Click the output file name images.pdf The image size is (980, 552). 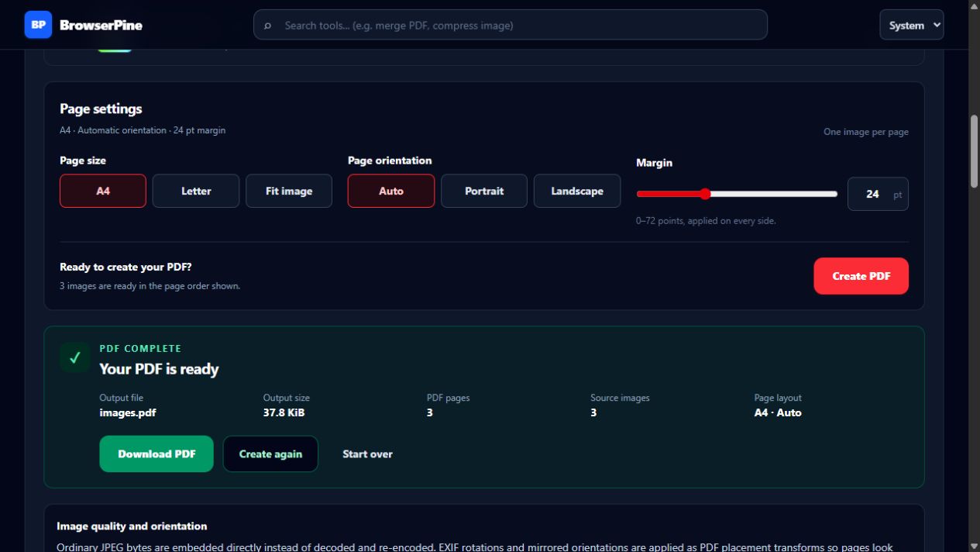click(128, 412)
